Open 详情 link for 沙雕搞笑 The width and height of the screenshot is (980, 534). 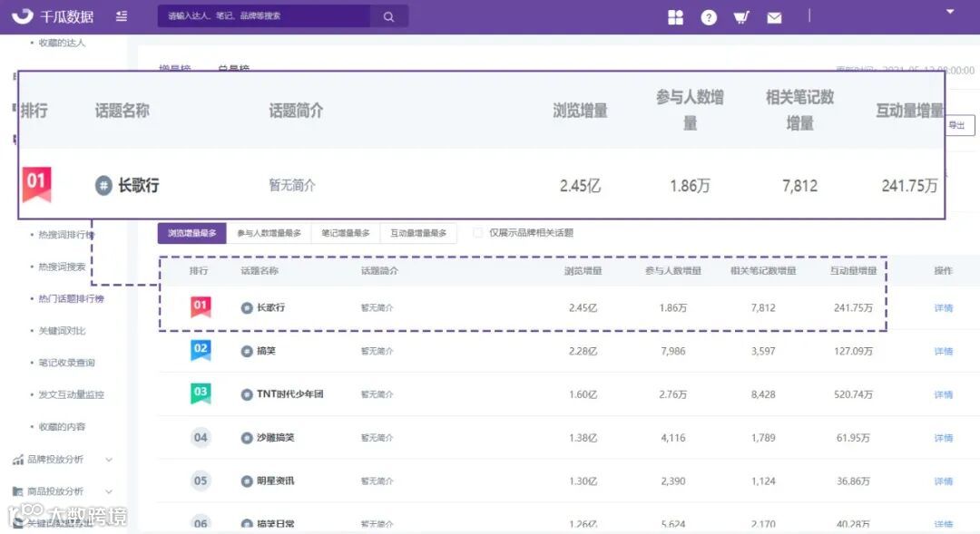click(x=944, y=438)
